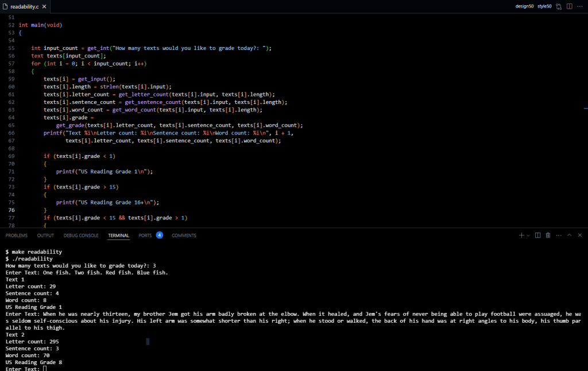Split the terminal panel
The image size is (588, 371).
tap(538, 235)
